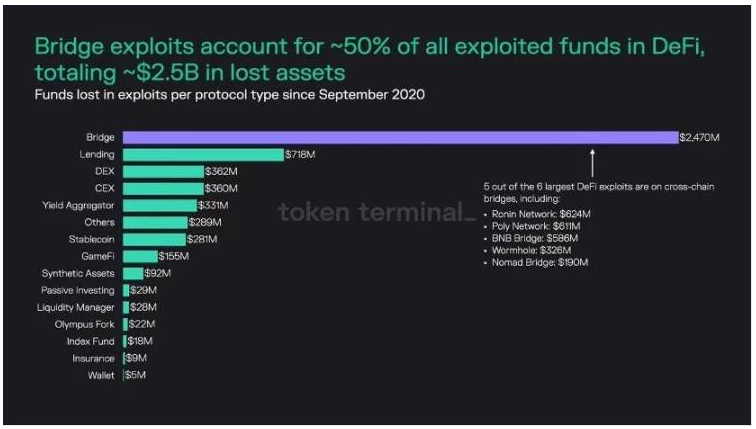Viewport: 756px width, 429px height.
Task: Click the chart headline title text
Action: point(369,59)
